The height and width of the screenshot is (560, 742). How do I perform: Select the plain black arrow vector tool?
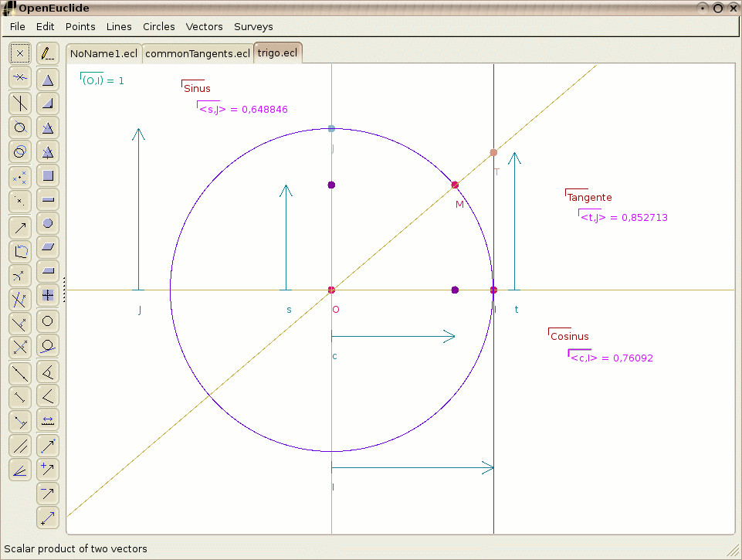click(x=20, y=227)
